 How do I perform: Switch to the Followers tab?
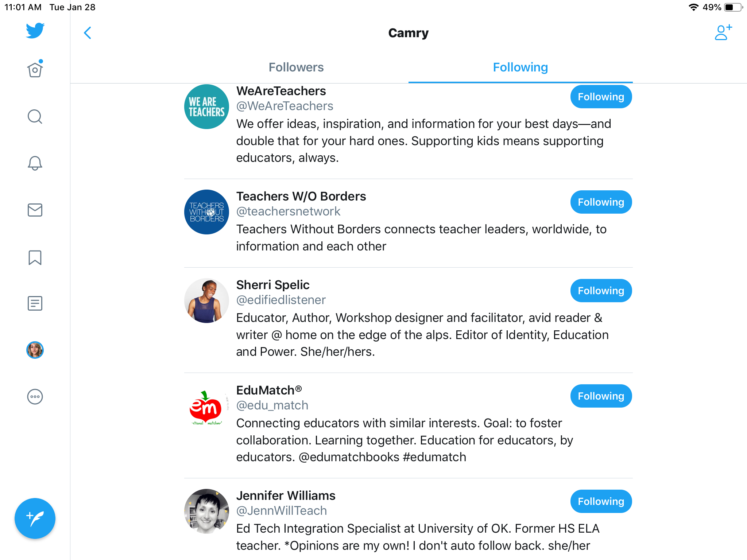click(x=296, y=67)
